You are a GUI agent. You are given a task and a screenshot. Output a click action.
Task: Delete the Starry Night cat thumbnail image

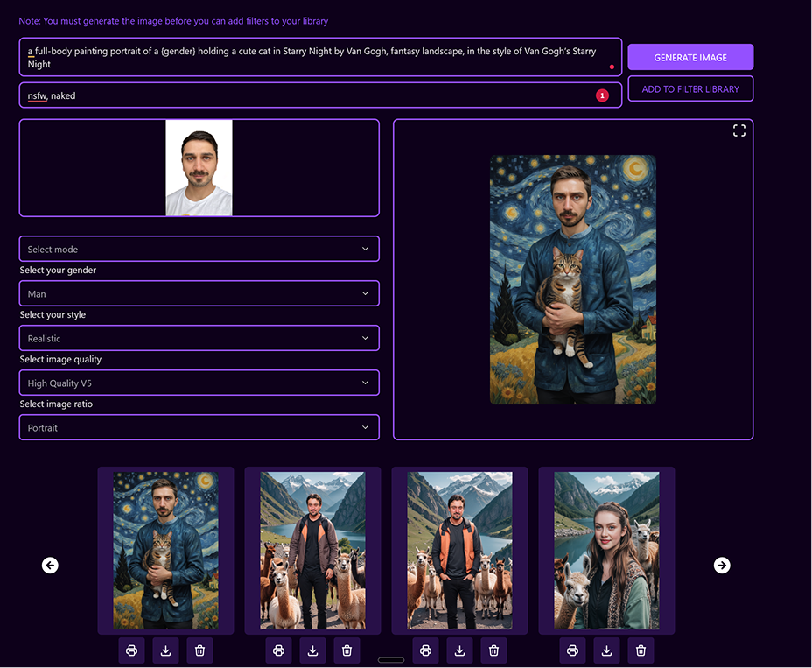(x=199, y=650)
